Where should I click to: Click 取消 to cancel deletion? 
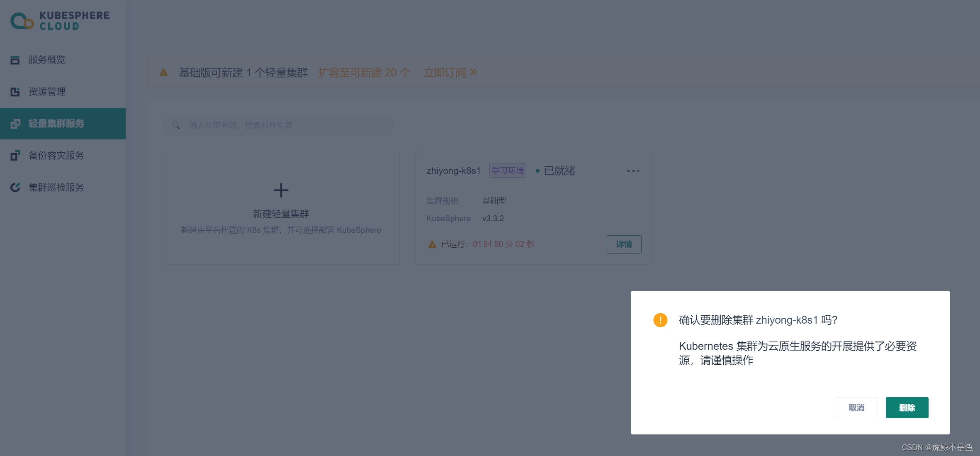click(x=857, y=408)
